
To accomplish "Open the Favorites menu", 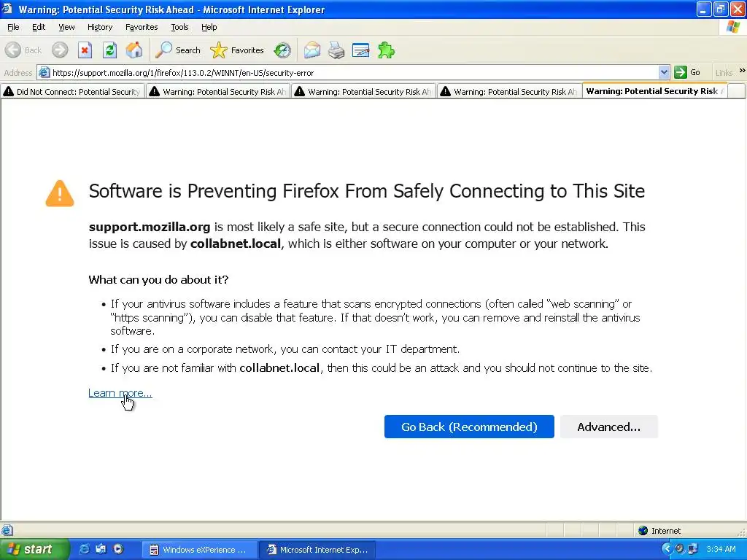I will pos(142,27).
